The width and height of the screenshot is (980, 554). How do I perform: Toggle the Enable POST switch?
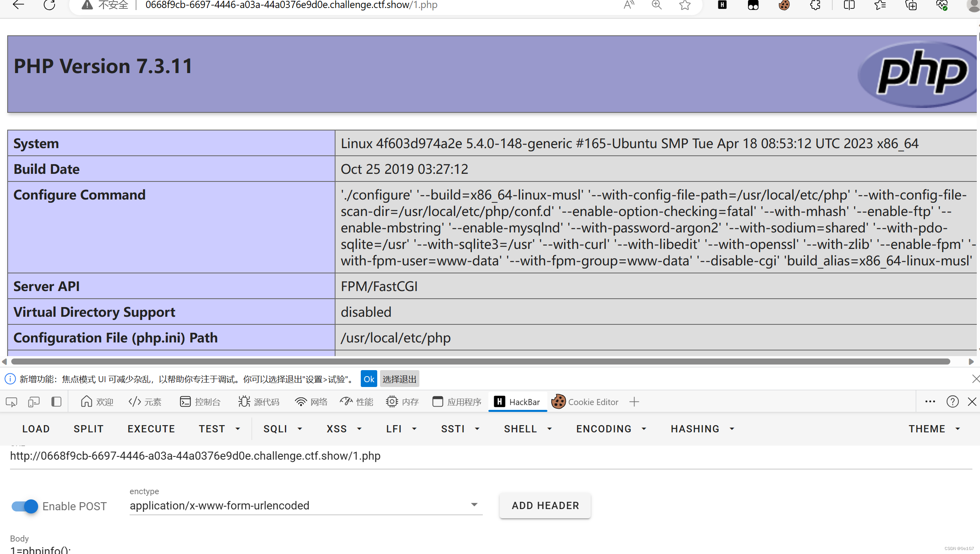coord(25,506)
